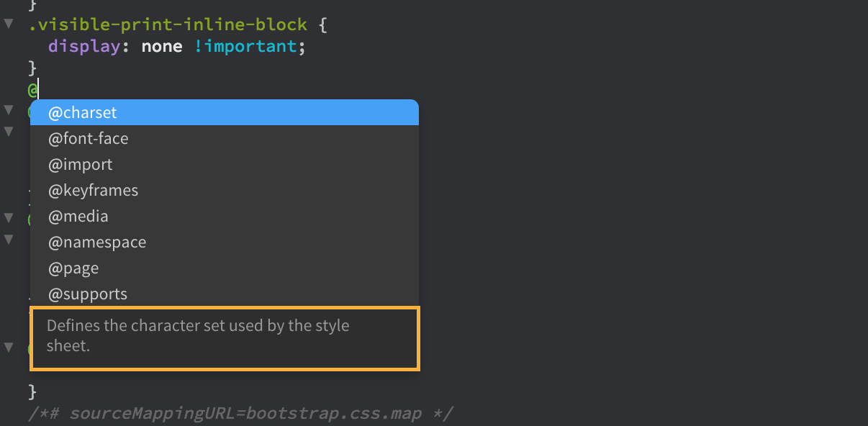Collapse the code block using the bottom gutter triangle

pyautogui.click(x=8, y=346)
